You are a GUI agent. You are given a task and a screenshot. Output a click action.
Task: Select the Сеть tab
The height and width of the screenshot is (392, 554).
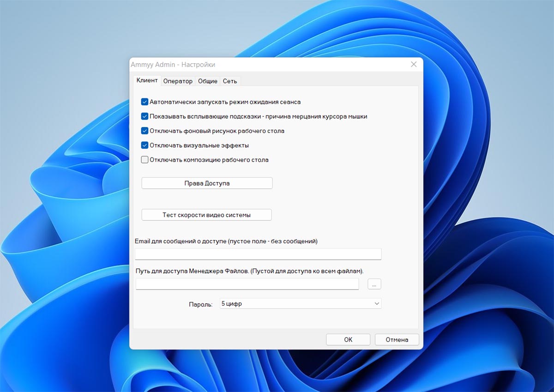coord(230,81)
